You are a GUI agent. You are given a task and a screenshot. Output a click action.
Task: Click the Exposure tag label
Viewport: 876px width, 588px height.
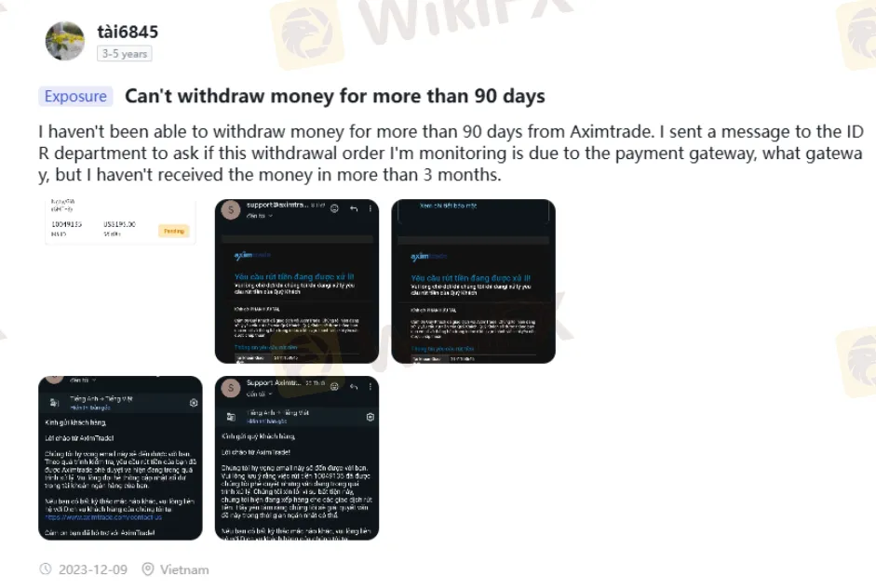[x=75, y=96]
